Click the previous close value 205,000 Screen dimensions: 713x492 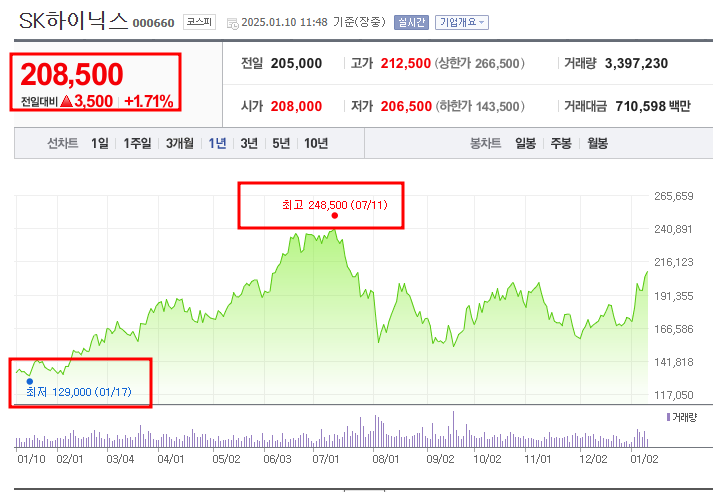pos(296,63)
